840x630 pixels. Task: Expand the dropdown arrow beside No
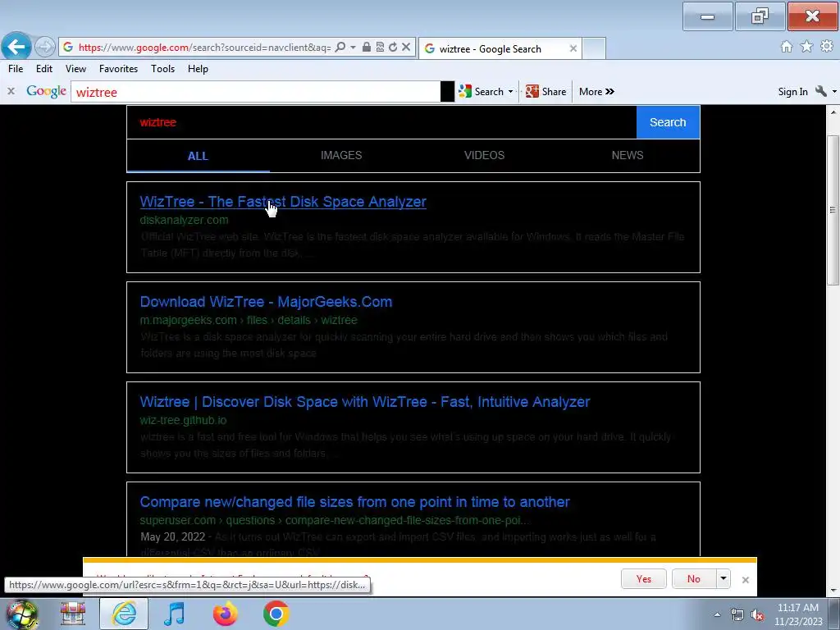coord(724,578)
